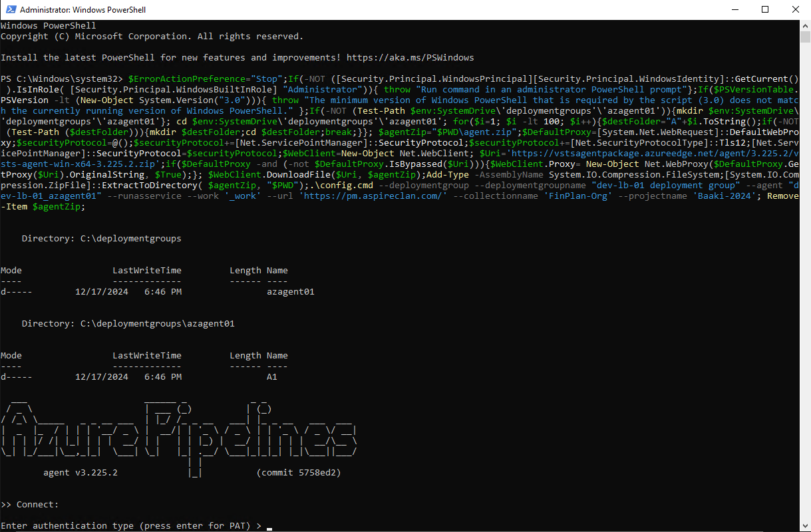Close the Administrator PowerShell window
The height and width of the screenshot is (532, 811).
click(x=795, y=10)
